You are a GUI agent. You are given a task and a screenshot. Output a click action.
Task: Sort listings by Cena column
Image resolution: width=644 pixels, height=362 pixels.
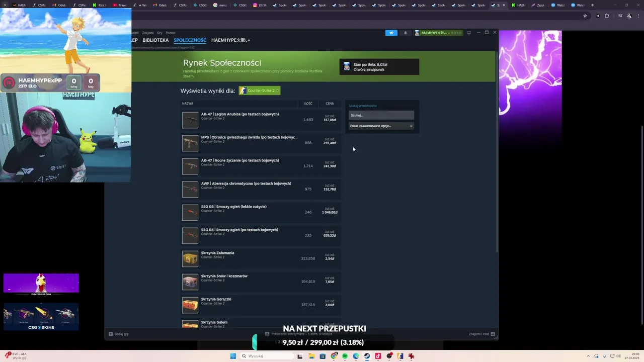pos(330,104)
